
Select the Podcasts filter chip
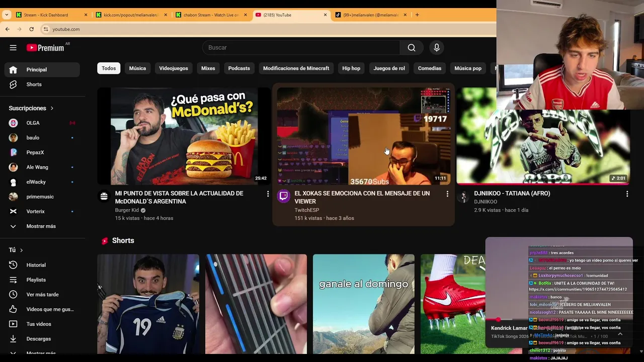[239, 68]
